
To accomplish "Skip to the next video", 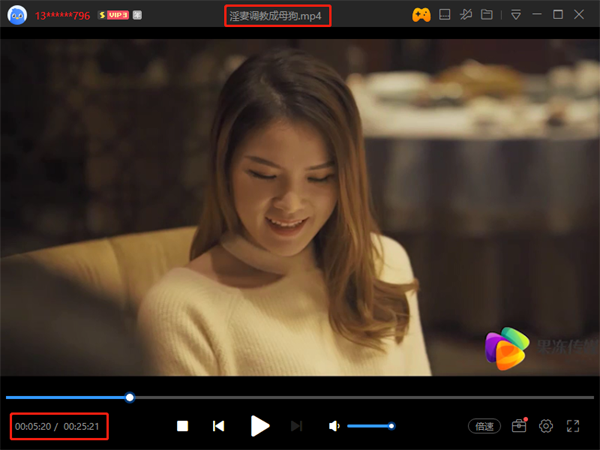I will [x=296, y=426].
